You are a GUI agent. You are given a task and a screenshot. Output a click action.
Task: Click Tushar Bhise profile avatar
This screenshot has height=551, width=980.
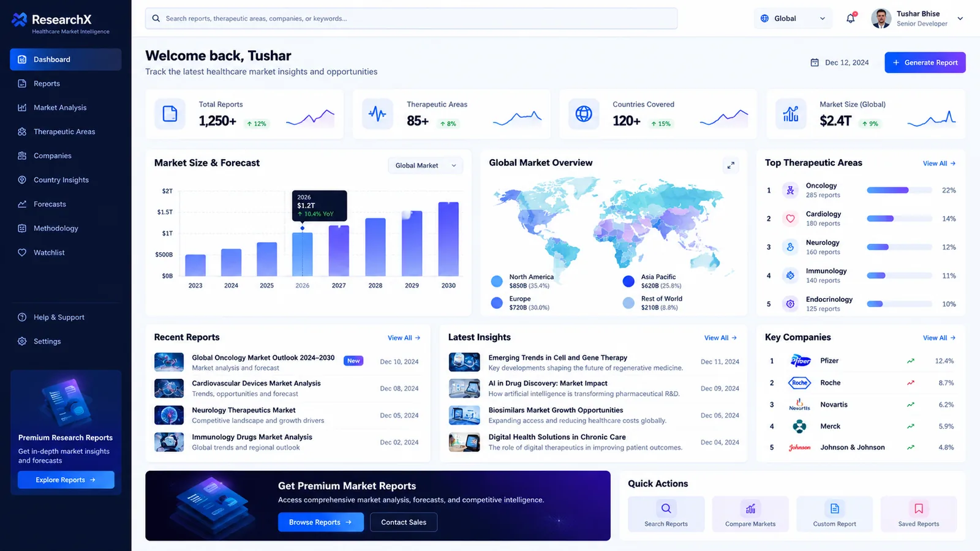pos(881,18)
